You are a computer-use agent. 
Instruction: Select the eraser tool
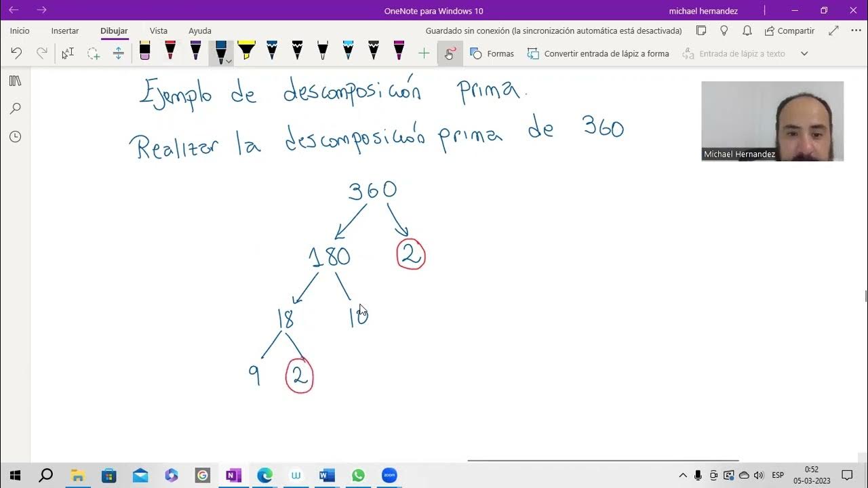[144, 51]
